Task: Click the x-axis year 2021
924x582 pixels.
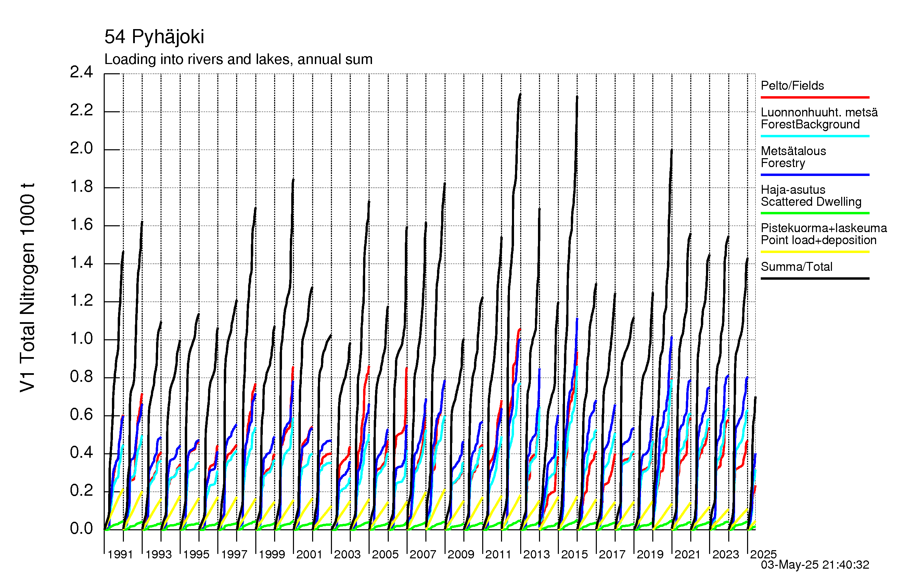Action: [688, 554]
